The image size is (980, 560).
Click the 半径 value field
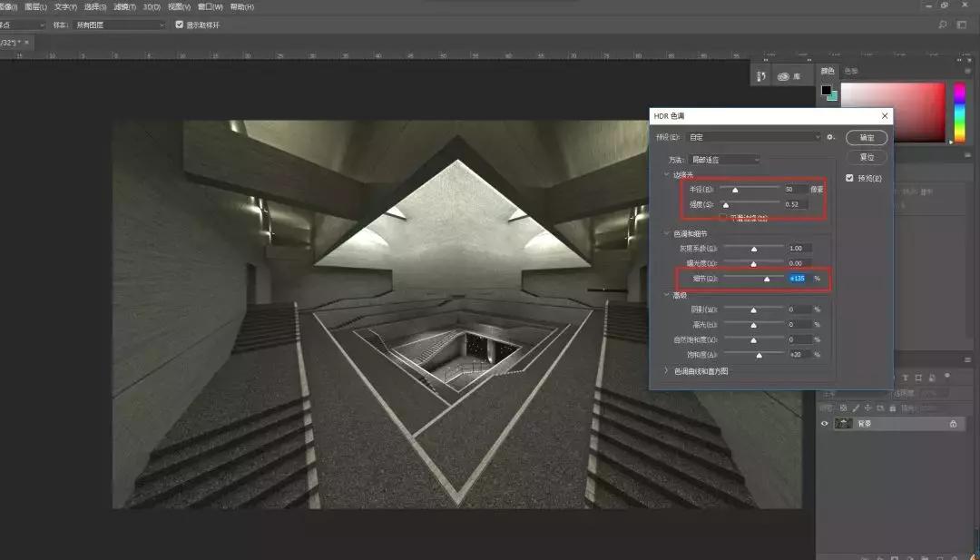(797, 189)
